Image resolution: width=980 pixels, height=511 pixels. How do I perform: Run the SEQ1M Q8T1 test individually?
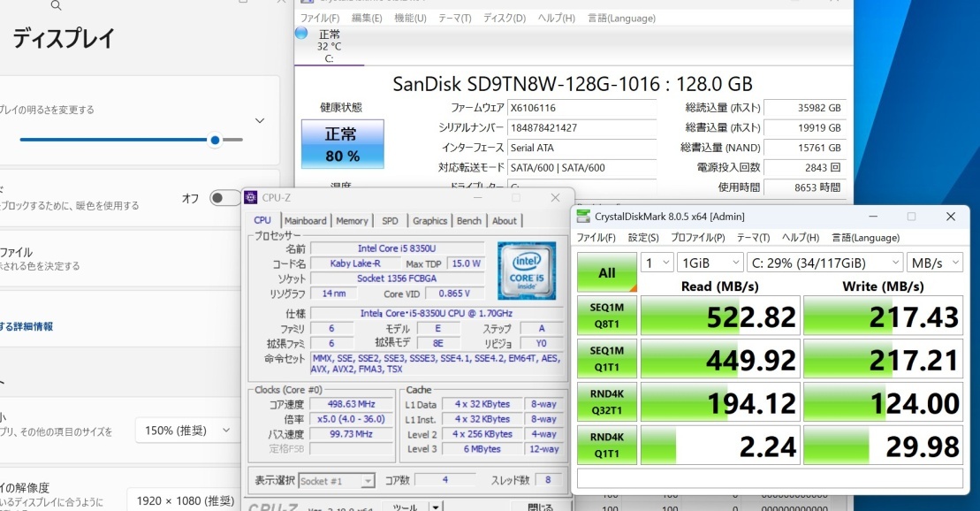[x=606, y=315]
